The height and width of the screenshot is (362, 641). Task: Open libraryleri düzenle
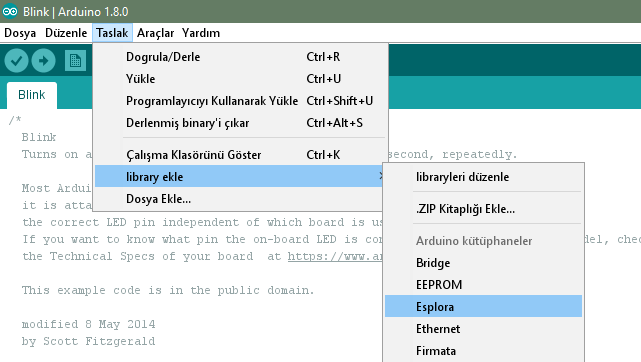[x=483, y=177]
